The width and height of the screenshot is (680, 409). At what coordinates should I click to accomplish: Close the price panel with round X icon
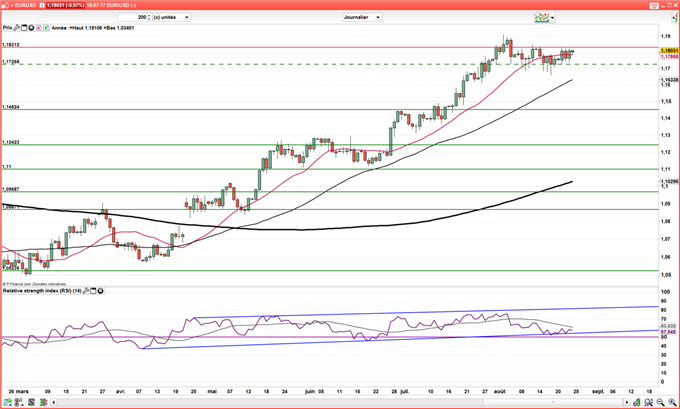pyautogui.click(x=31, y=28)
